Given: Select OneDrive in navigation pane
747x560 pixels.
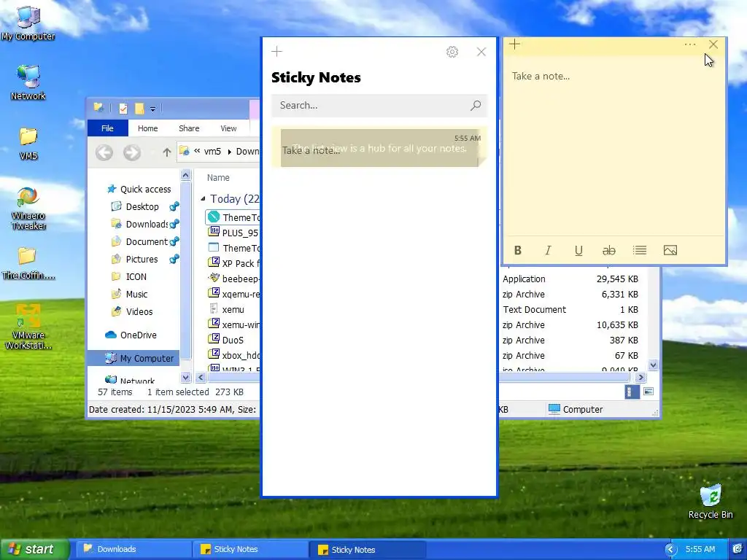Looking at the screenshot, I should pyautogui.click(x=138, y=335).
